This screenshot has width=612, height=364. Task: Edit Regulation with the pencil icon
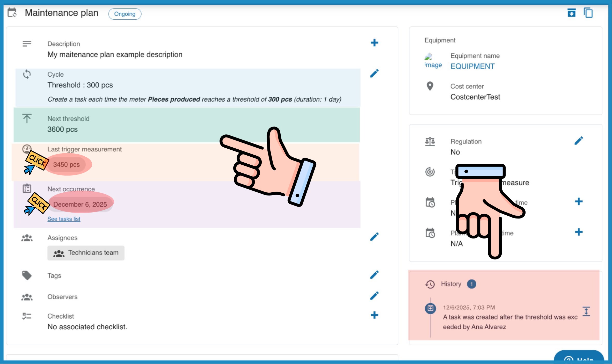tap(579, 141)
